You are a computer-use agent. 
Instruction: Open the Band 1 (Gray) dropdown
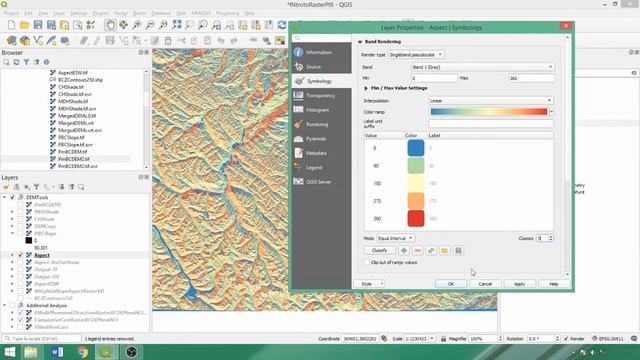482,67
